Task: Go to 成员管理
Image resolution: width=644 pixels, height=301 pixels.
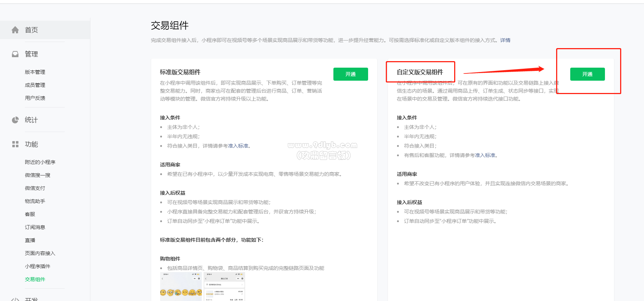Action: pos(35,85)
